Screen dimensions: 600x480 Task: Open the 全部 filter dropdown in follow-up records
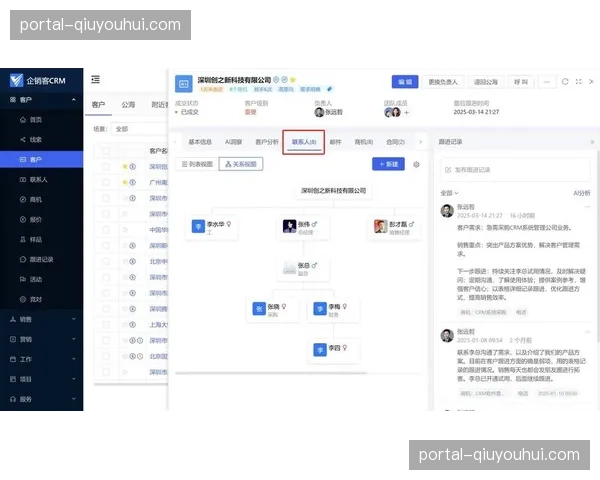(449, 193)
